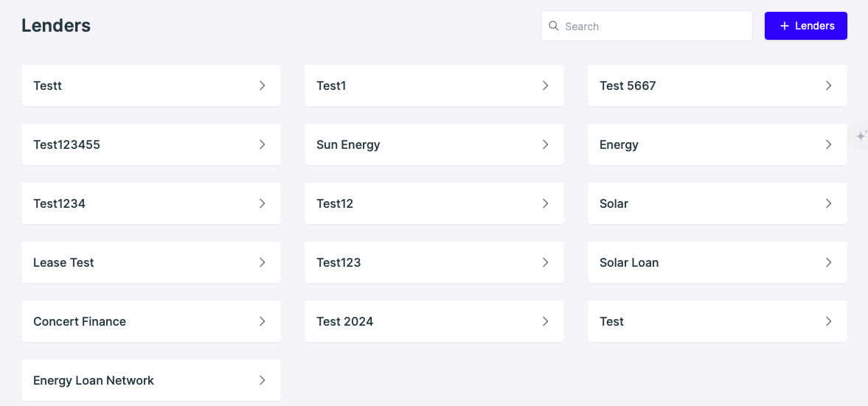Screen dimensions: 868x406
Task: Open the Test1 lender card
Action: (434, 85)
